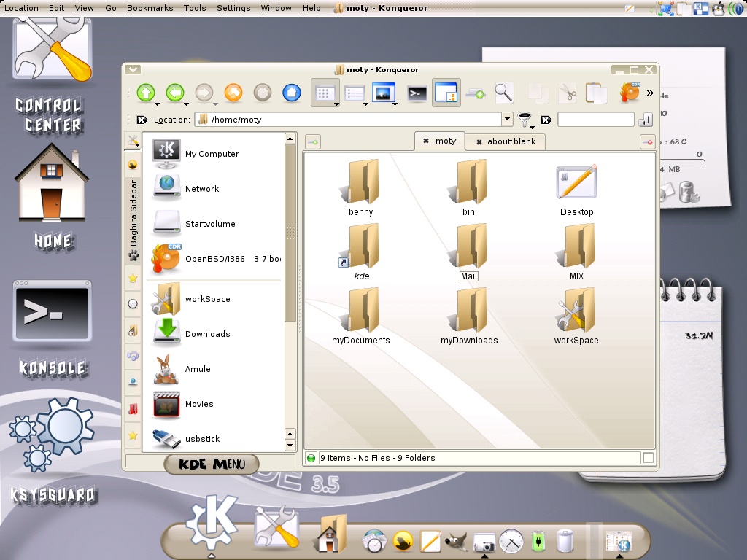Open the Location menu
The width and height of the screenshot is (747, 560).
(x=21, y=8)
